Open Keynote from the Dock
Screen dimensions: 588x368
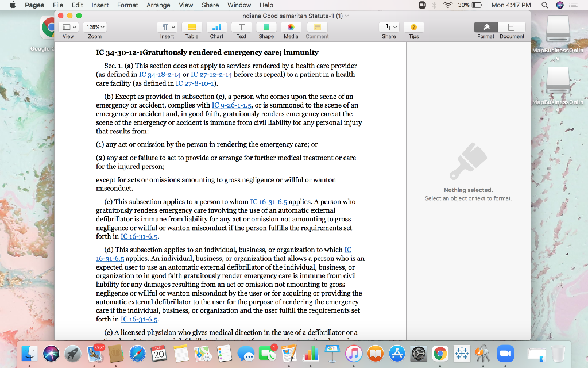[x=332, y=354]
